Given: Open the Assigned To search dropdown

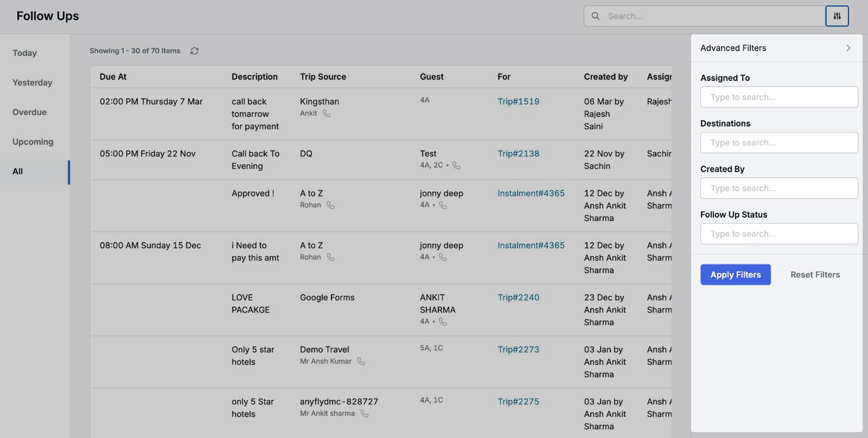Looking at the screenshot, I should point(779,97).
